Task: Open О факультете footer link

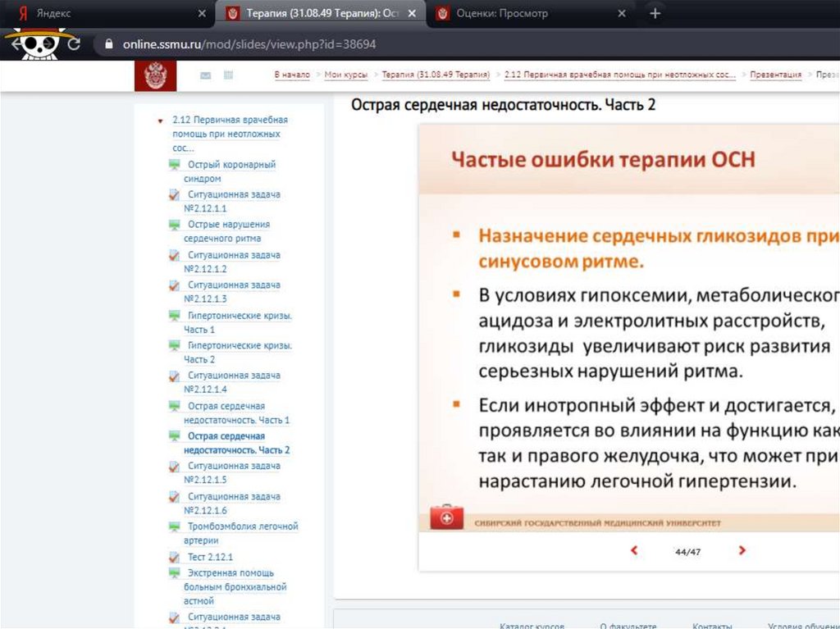Action: pos(628,625)
